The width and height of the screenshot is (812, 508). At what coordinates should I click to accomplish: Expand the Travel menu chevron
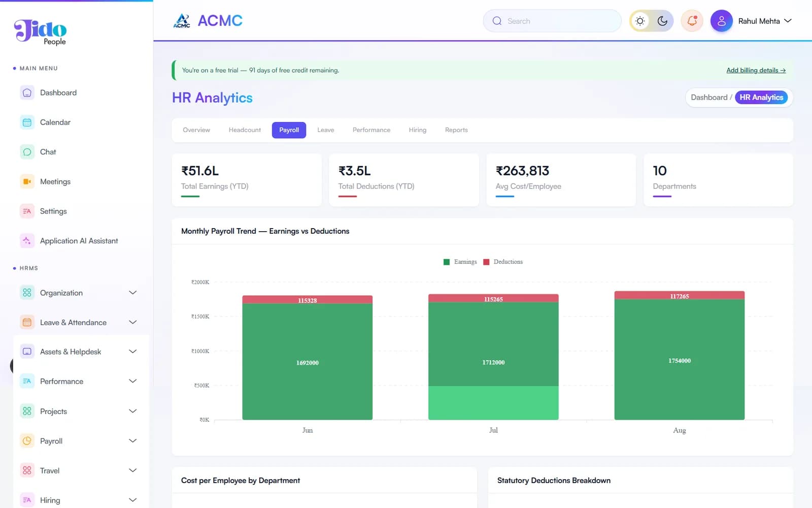click(132, 470)
